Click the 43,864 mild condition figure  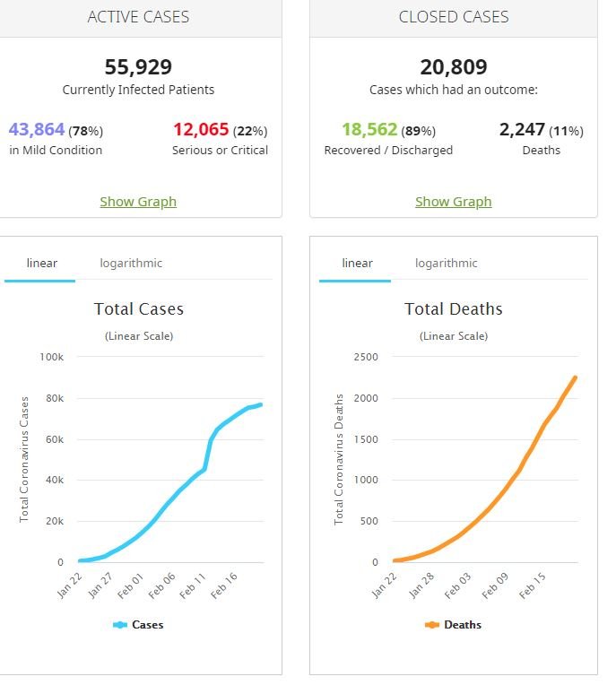click(37, 130)
